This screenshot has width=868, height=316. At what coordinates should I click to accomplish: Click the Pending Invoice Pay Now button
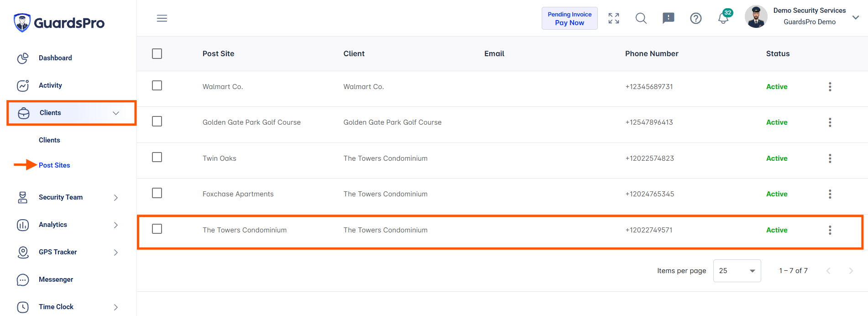tap(570, 18)
